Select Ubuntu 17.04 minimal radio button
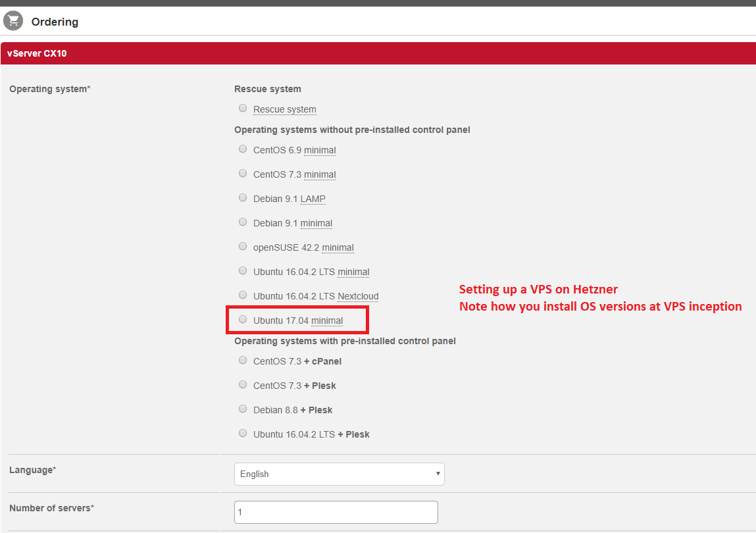 pos(243,319)
